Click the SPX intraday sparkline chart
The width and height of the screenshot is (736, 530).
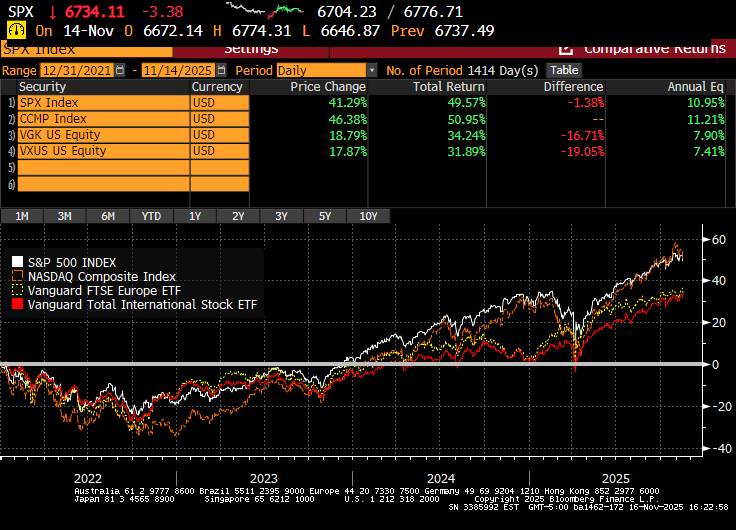click(x=265, y=9)
